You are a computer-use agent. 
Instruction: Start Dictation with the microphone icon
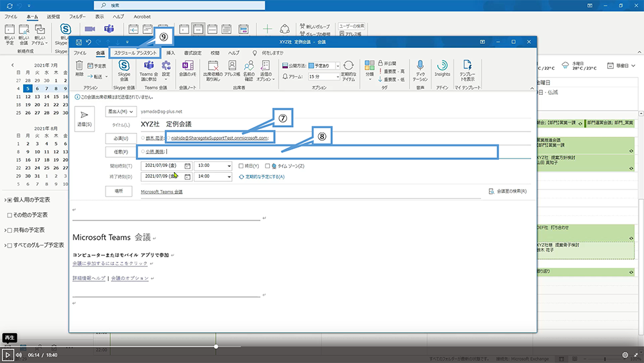point(420,65)
